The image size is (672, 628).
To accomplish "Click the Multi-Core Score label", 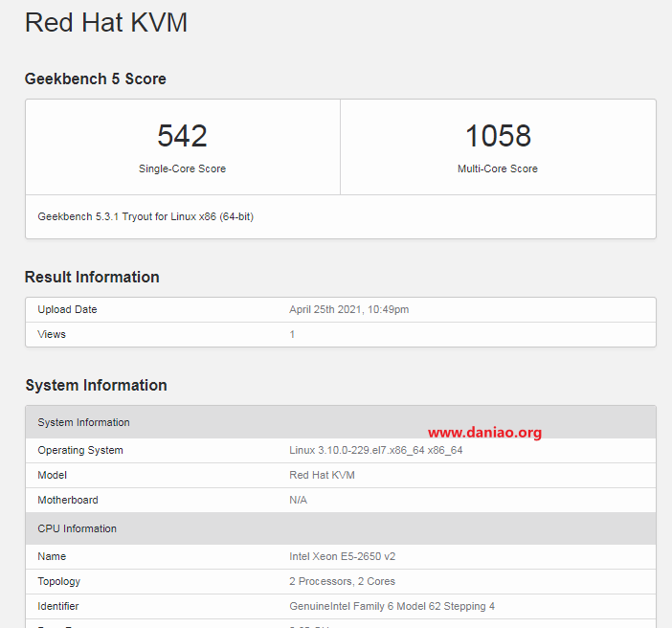I will pos(498,168).
